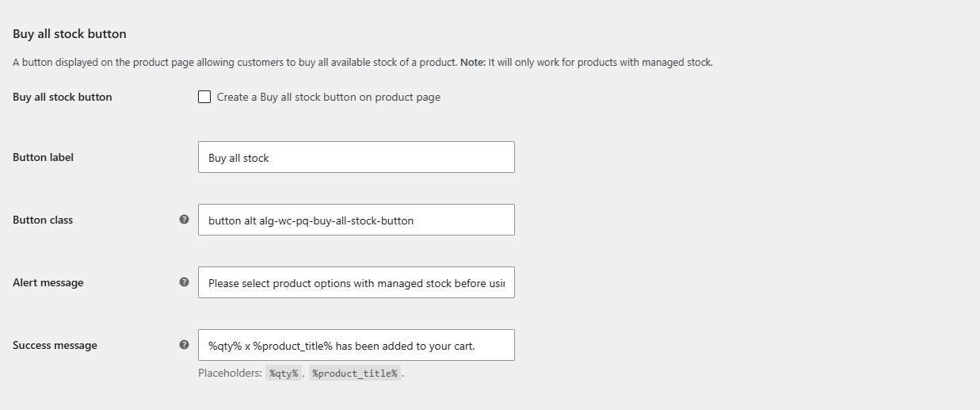Click the 'Buy all stock button' section heading
The height and width of the screenshot is (410, 980).
click(x=70, y=34)
